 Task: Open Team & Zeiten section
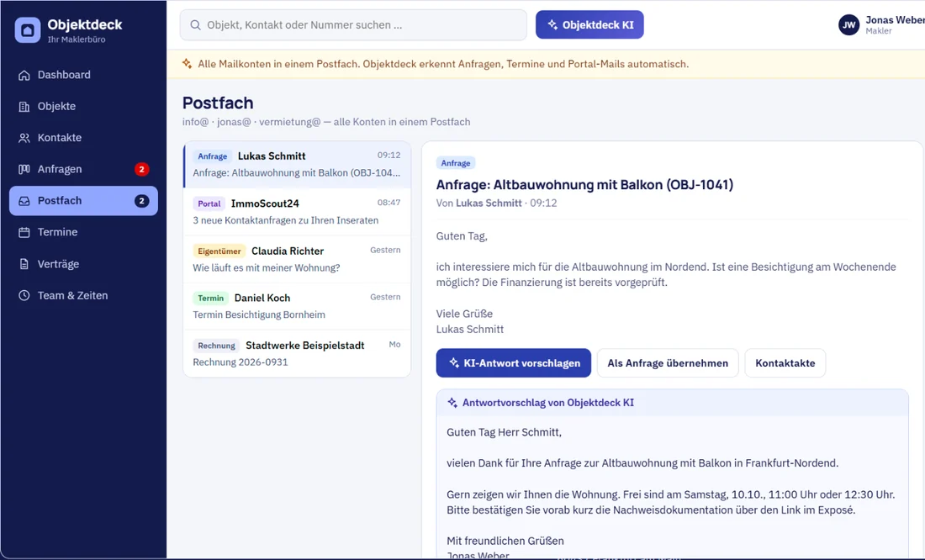pos(84,295)
